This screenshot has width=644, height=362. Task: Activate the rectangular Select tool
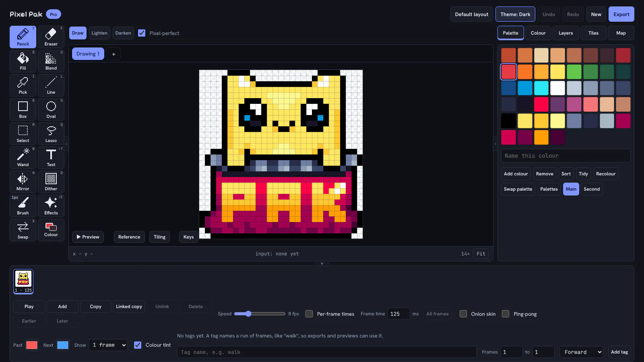[23, 134]
